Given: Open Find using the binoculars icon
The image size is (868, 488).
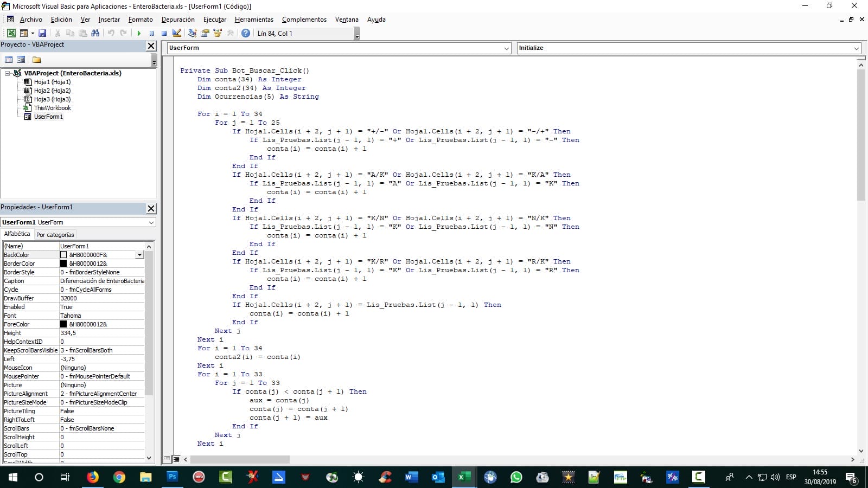Looking at the screenshot, I should [x=96, y=33].
